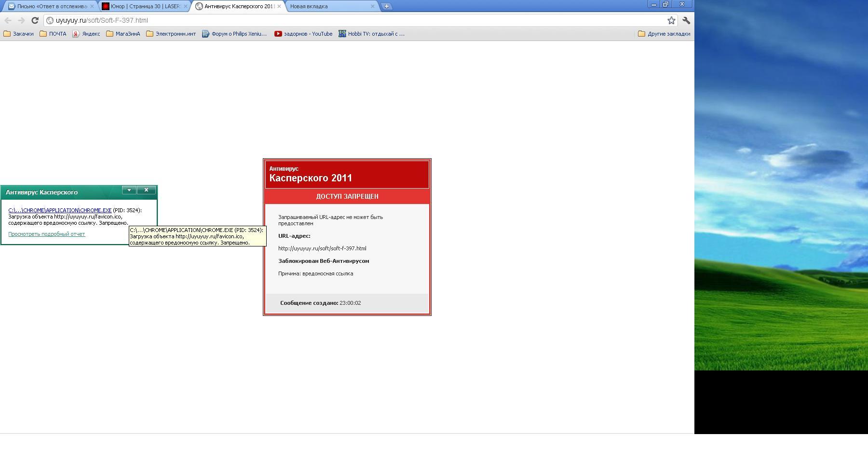
Task: Click the page info globe icon in address bar
Action: [50, 20]
